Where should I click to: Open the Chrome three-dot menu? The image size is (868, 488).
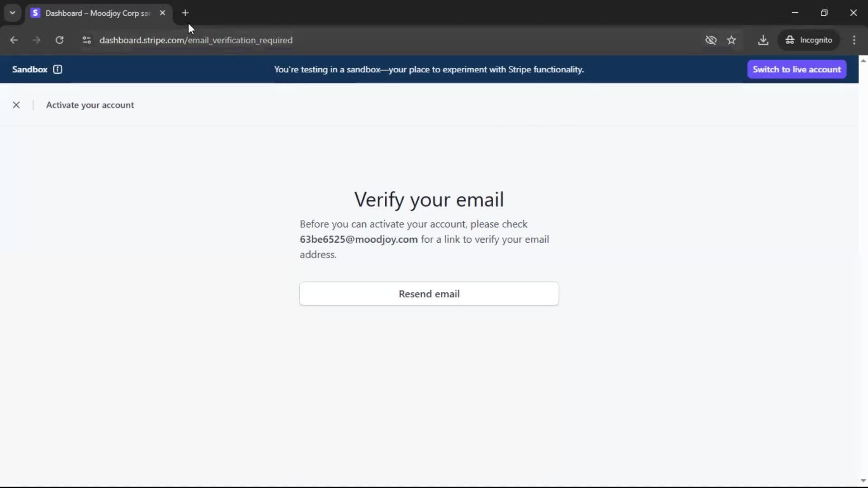coord(854,40)
